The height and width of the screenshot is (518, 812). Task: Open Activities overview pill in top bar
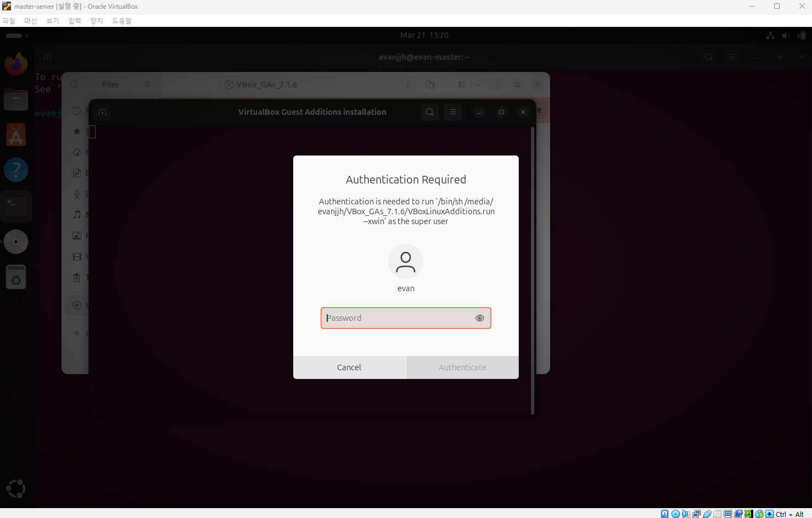click(x=16, y=35)
